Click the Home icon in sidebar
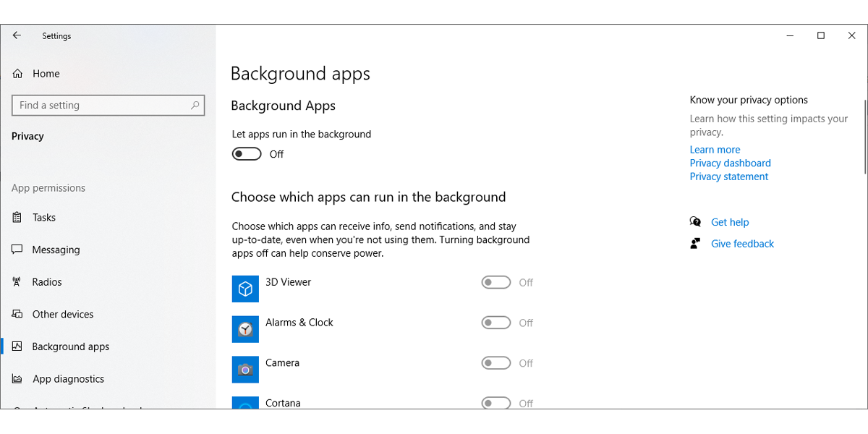Viewport: 868px width, 434px height. (x=18, y=74)
